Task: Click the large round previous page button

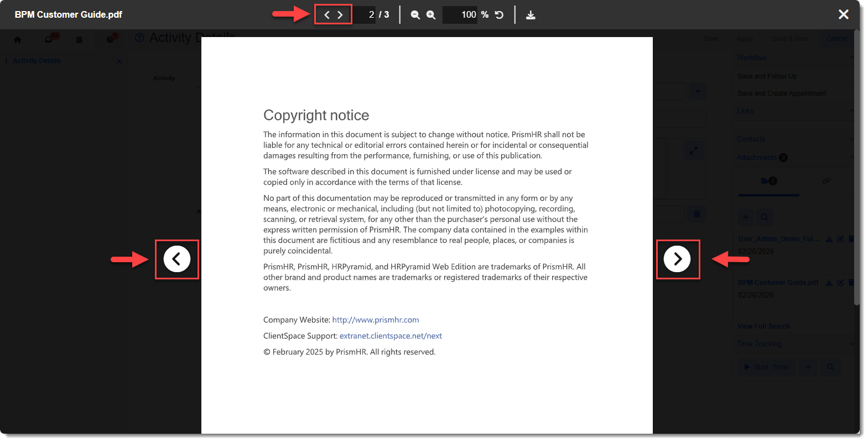Action: (x=177, y=259)
